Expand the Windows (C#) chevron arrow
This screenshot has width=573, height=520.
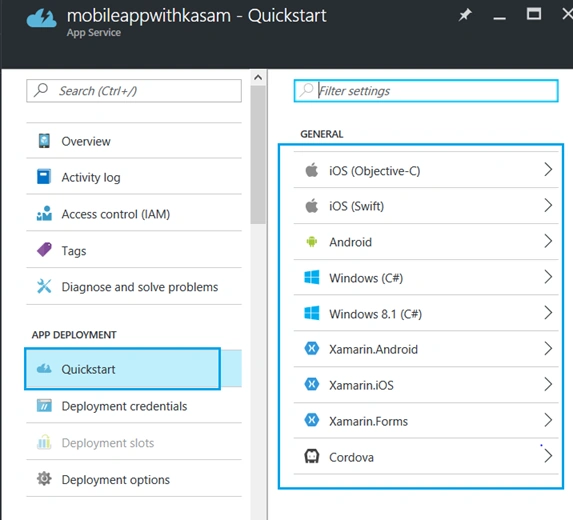(x=548, y=277)
